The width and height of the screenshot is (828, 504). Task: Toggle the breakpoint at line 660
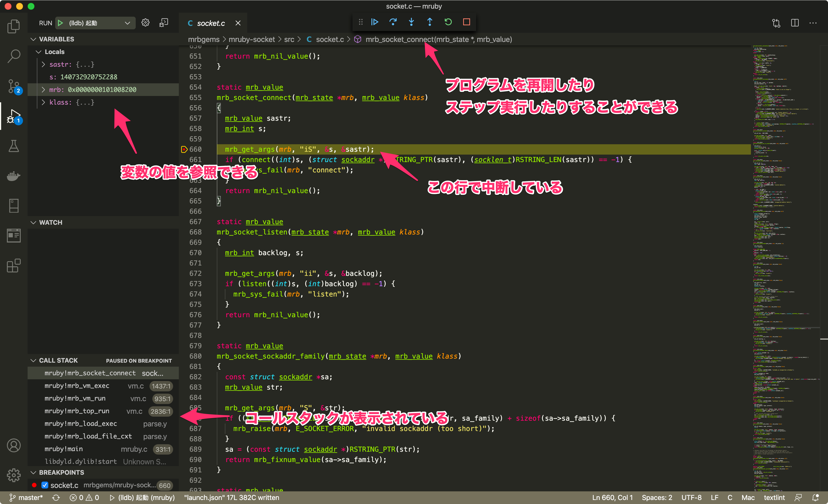pyautogui.click(x=184, y=149)
